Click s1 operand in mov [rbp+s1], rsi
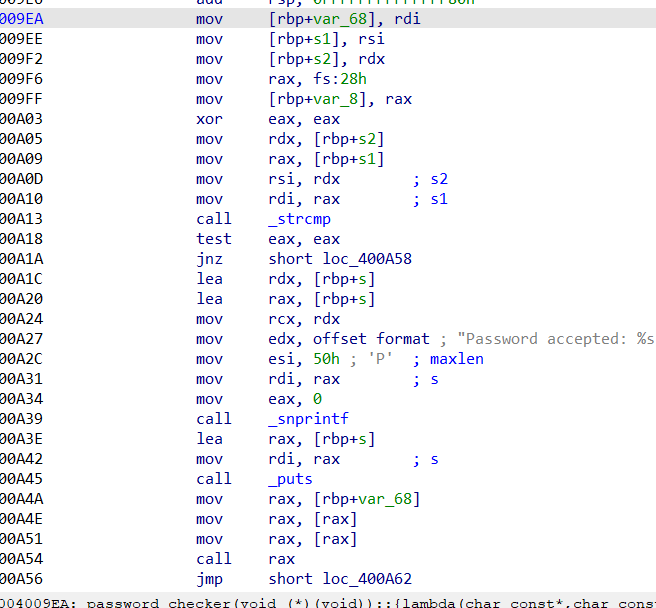Viewport: 656px width, 608px height. click(322, 39)
